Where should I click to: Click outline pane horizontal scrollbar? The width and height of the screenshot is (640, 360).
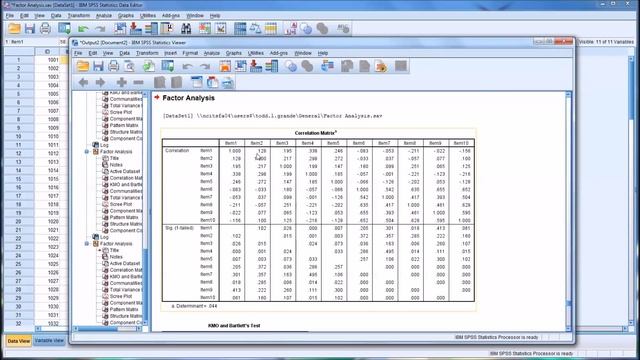107,328
